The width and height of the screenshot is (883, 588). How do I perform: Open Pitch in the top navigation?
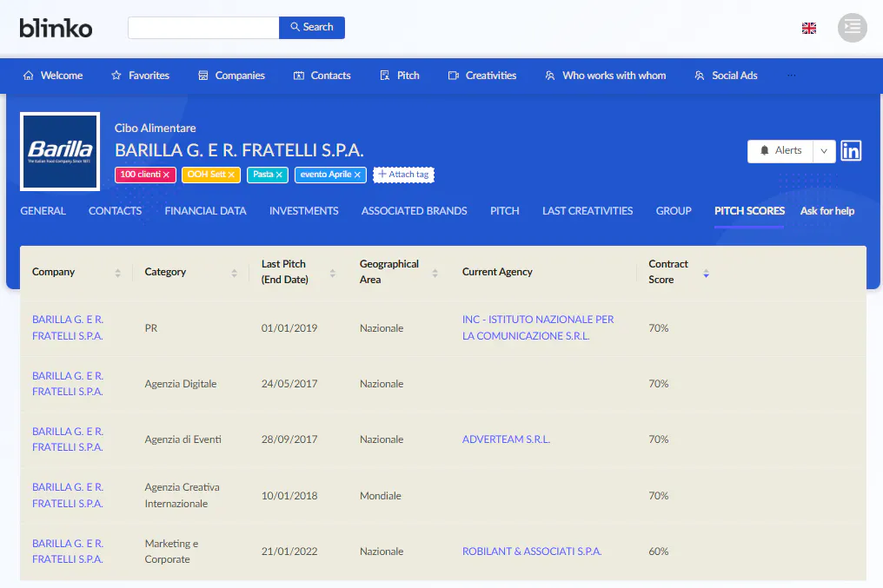tap(400, 76)
